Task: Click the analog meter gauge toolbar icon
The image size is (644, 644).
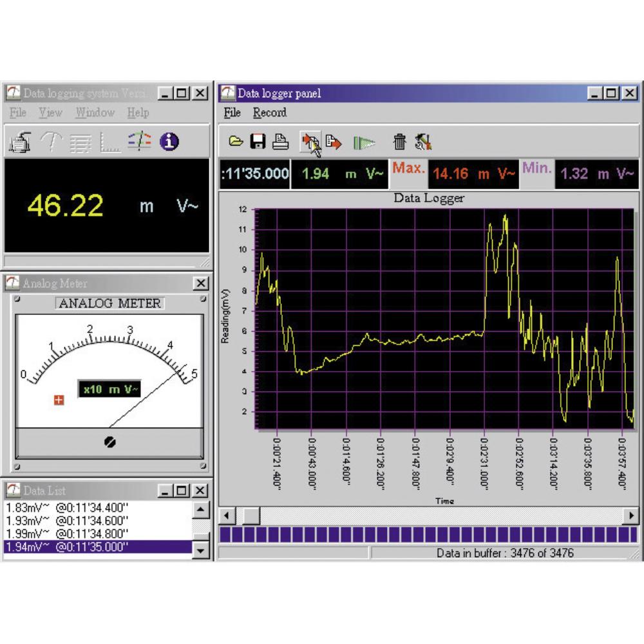Action: point(51,142)
